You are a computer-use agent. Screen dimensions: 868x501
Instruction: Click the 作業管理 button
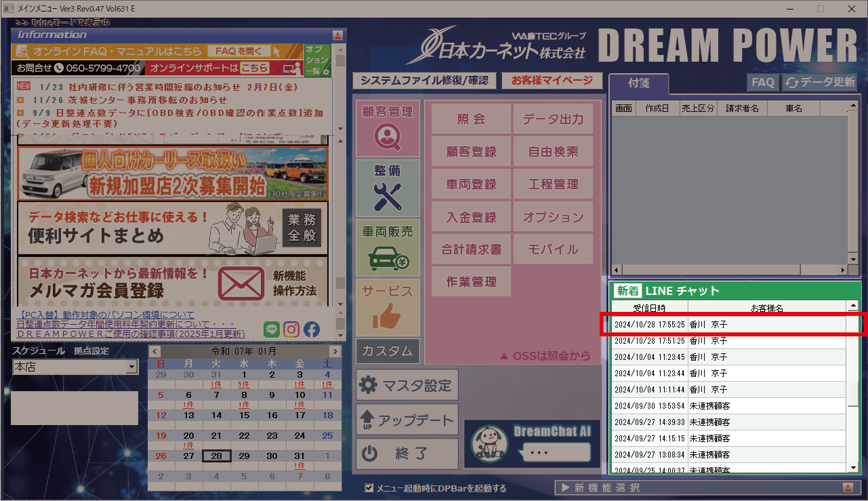tap(471, 282)
